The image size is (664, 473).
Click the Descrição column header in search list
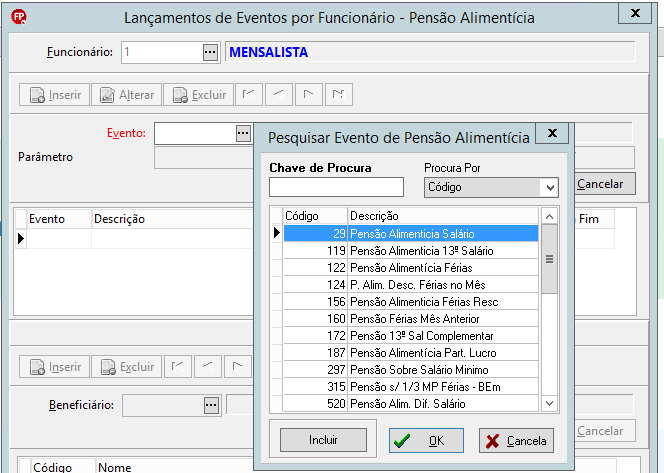pos(443,216)
